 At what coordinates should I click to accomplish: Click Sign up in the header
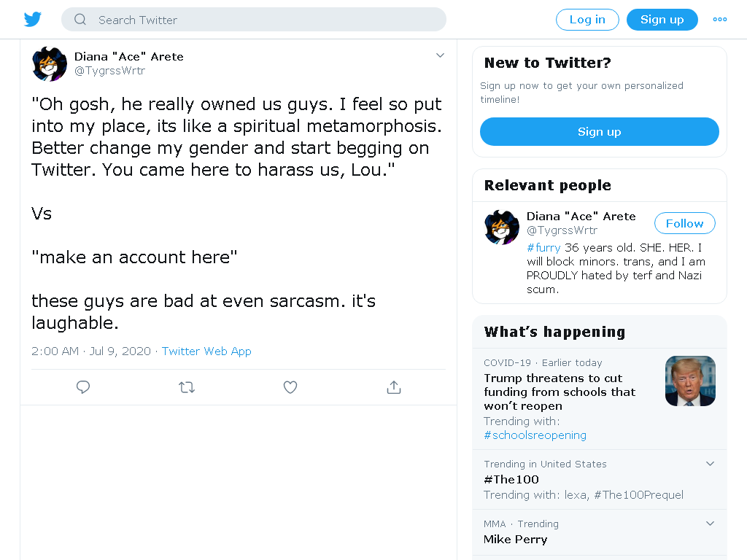[x=662, y=20]
